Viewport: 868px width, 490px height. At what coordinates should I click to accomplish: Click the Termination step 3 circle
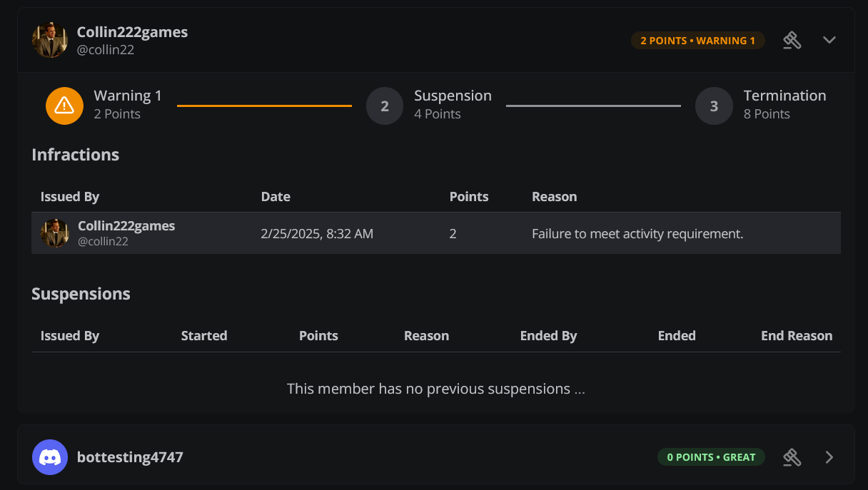click(714, 106)
